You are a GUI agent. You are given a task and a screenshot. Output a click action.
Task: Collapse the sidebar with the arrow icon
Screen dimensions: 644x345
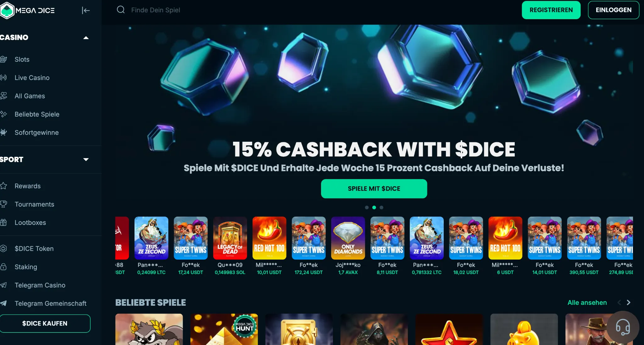point(86,10)
